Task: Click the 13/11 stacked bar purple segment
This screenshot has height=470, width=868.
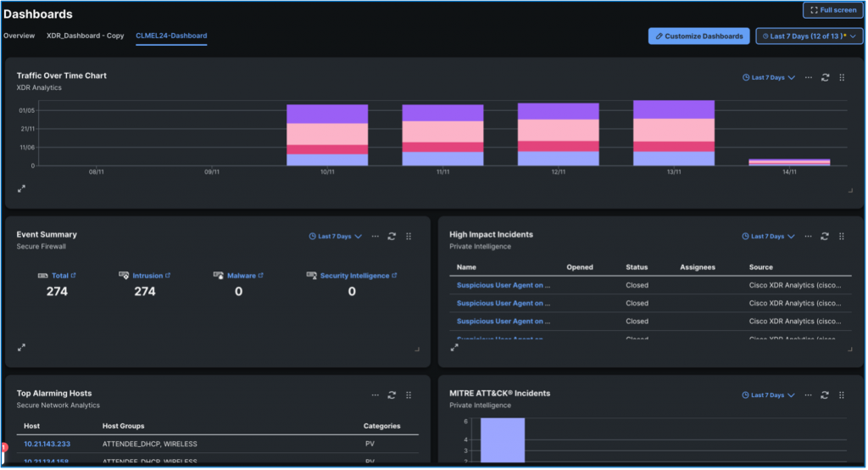Action: click(674, 109)
